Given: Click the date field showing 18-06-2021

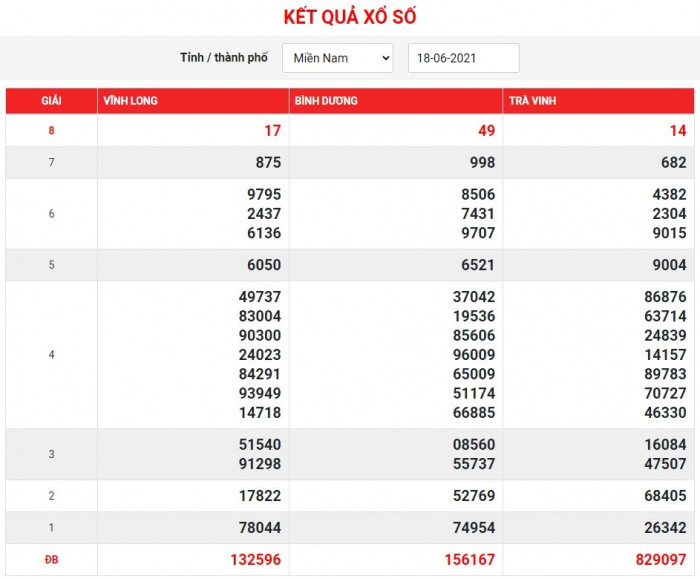Looking at the screenshot, I should click(463, 58).
